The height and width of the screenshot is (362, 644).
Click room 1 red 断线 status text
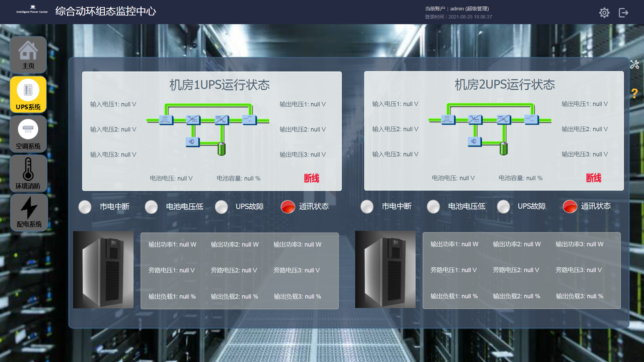tap(312, 178)
